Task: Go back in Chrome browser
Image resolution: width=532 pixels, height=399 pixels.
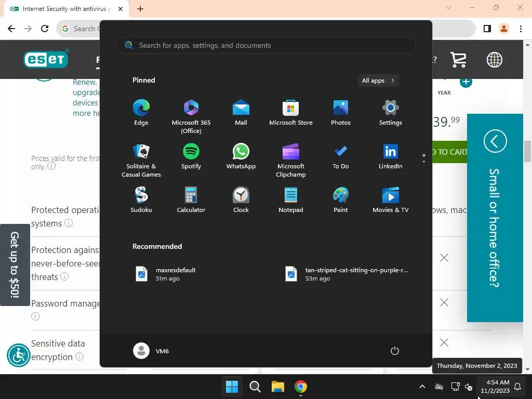Action: coord(11,29)
